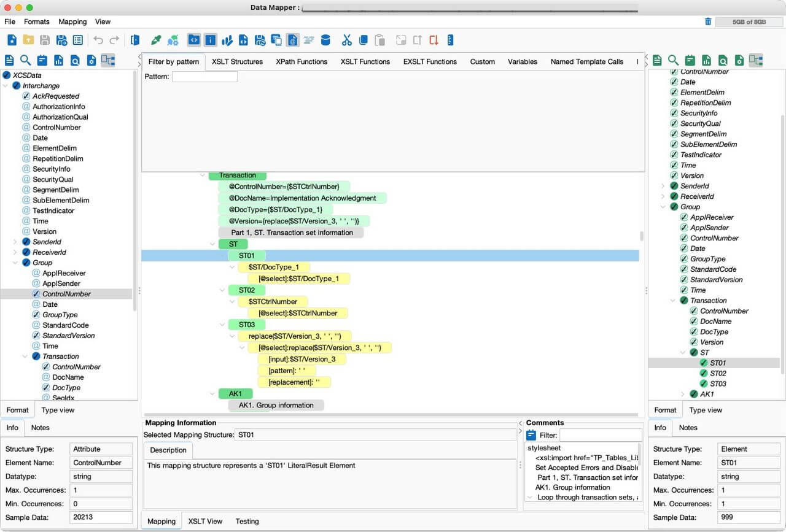Click 'AK1. Group information' comment entry

[x=573, y=487]
